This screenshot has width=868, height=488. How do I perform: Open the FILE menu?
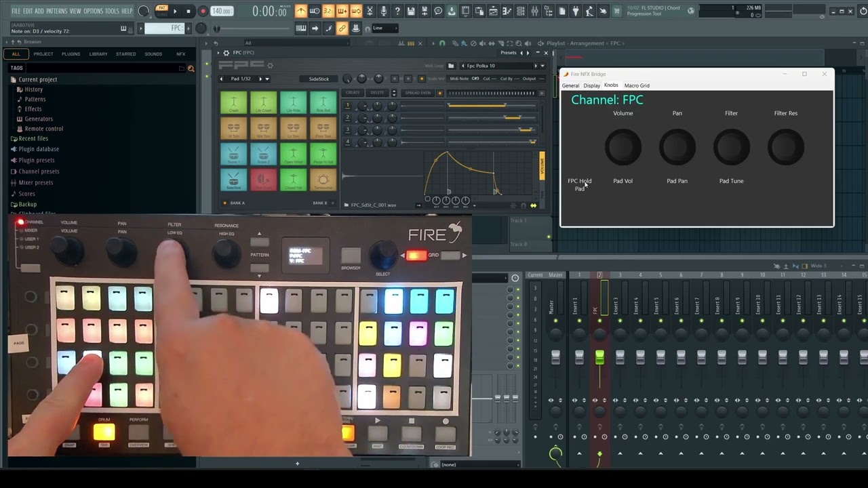16,11
